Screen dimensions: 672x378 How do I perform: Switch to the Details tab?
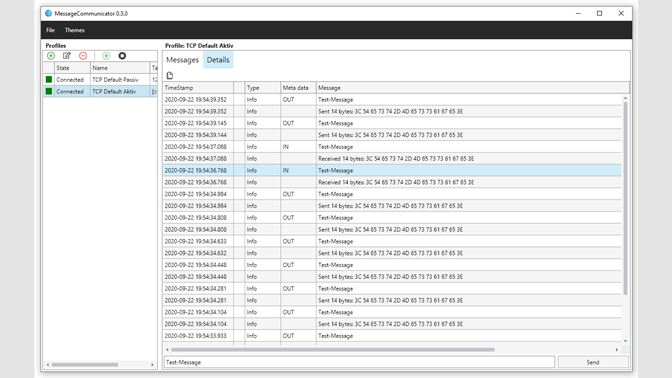pos(218,60)
